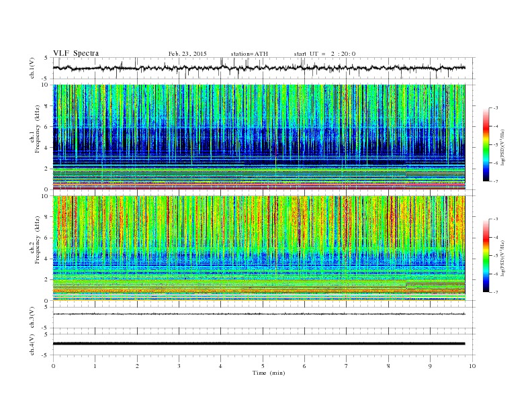Click the "1" minute time tick label
Image resolution: width=532 pixels, height=411 pixels.
[x=95, y=366]
